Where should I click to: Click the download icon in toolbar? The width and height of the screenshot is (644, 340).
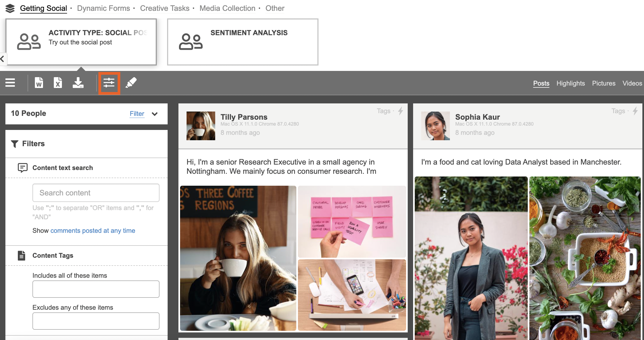click(x=78, y=83)
